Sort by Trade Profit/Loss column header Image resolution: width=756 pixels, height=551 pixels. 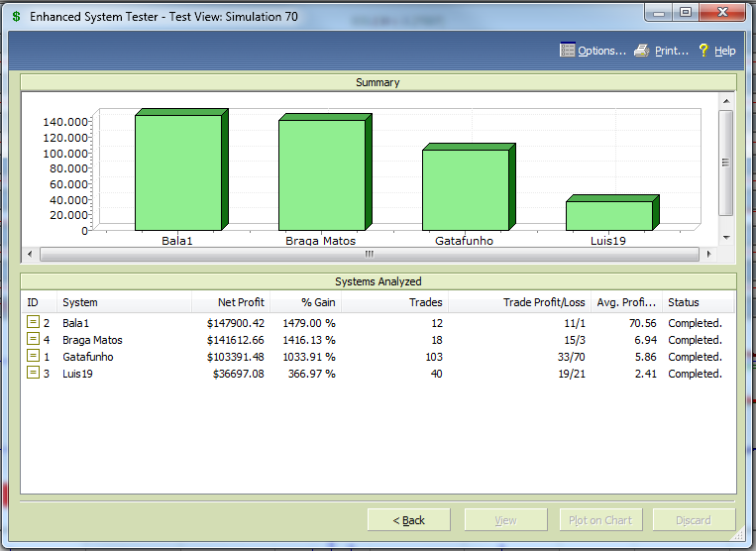tap(520, 302)
